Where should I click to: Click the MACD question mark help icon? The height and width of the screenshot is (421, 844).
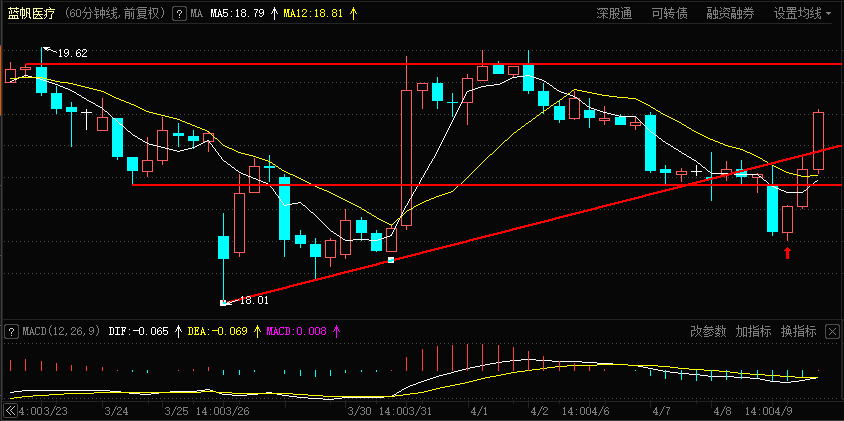11,331
